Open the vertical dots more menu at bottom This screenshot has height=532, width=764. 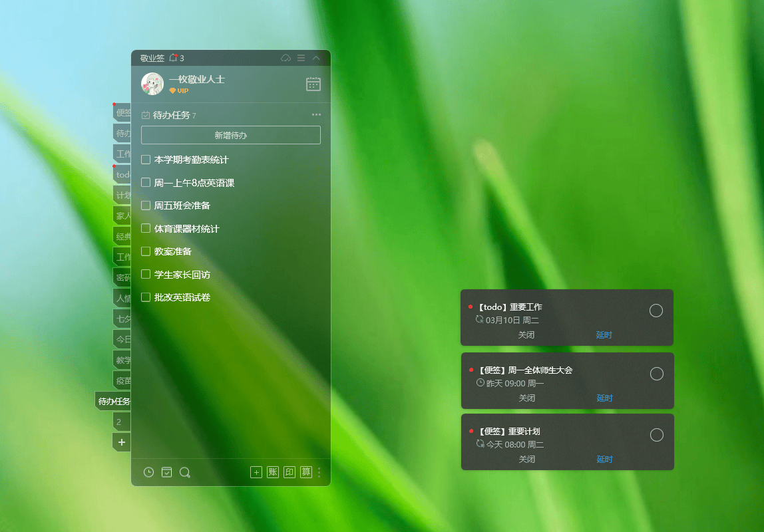click(319, 472)
